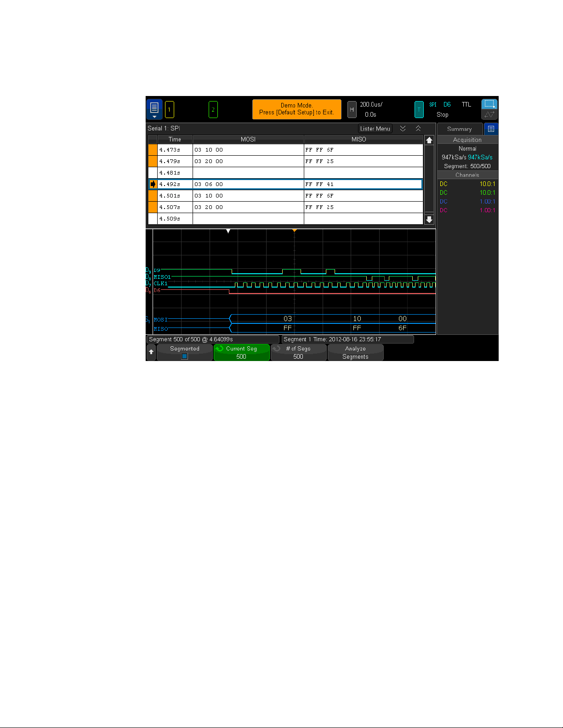Open the Lister Menu
563x728 pixels.
click(x=375, y=129)
